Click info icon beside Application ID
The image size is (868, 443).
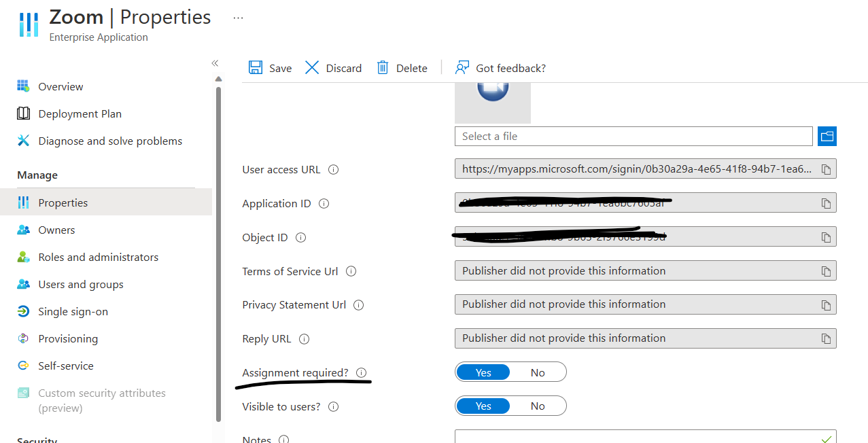click(324, 203)
